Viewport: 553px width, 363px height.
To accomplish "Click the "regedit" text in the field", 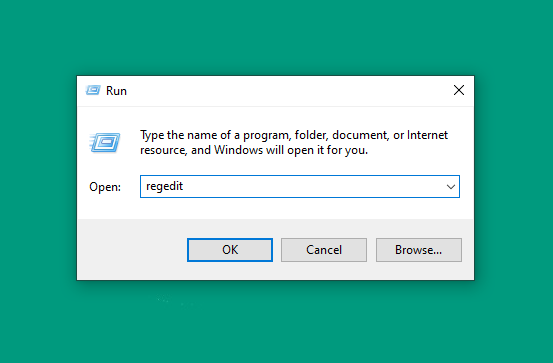I will pos(164,186).
